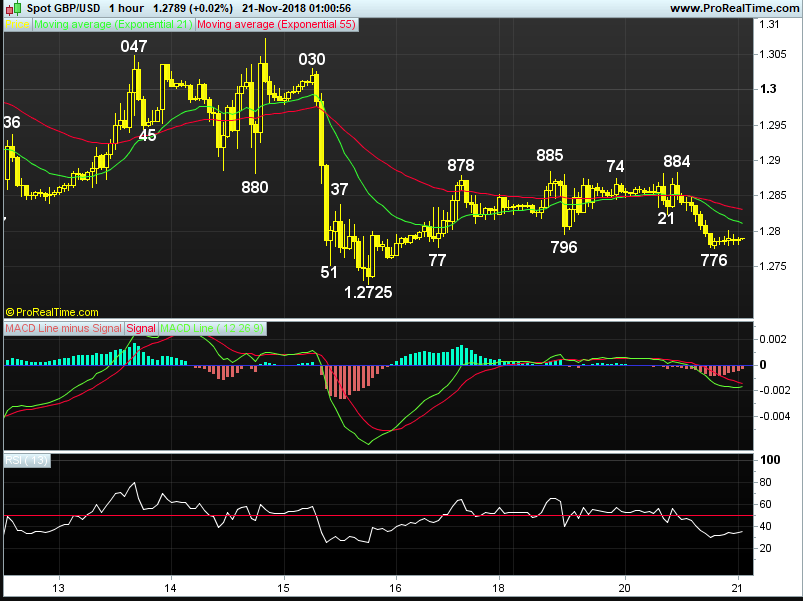Open MACD Line (12 26 9) settings label
This screenshot has width=803, height=601.
(x=212, y=328)
